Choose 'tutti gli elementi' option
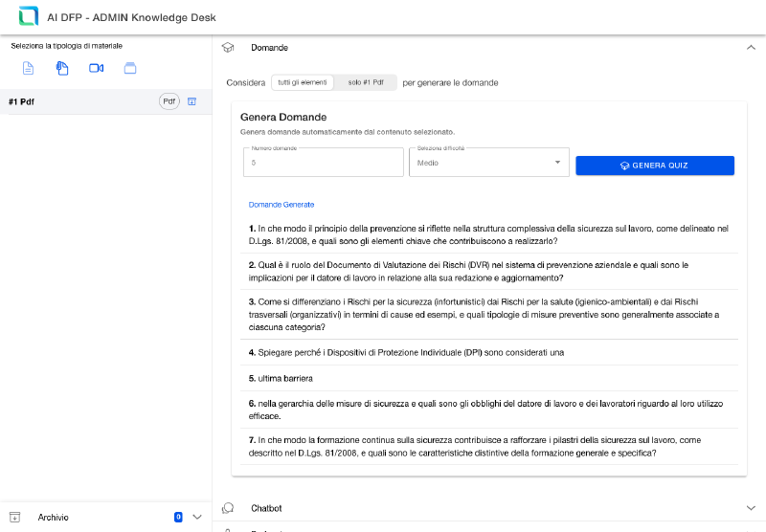 (x=303, y=82)
